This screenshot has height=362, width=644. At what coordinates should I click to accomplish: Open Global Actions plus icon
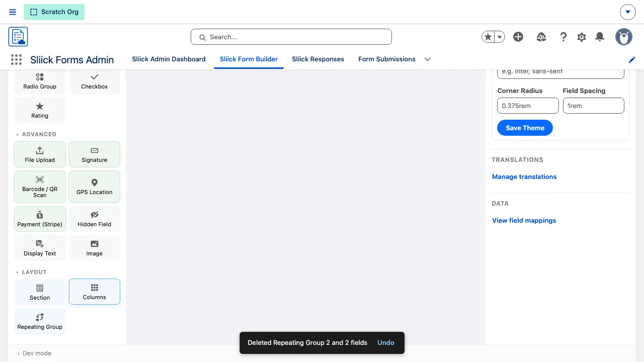tap(518, 37)
